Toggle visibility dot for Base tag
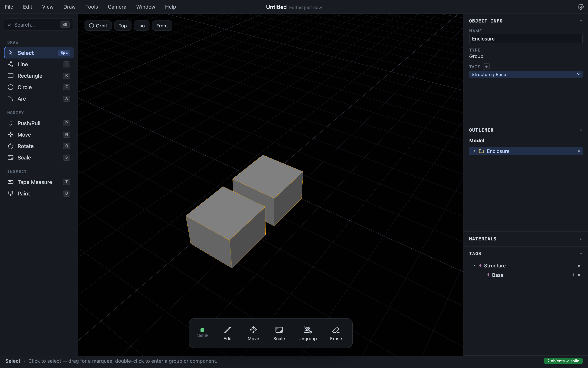This screenshot has height=368, width=588. coord(579,275)
